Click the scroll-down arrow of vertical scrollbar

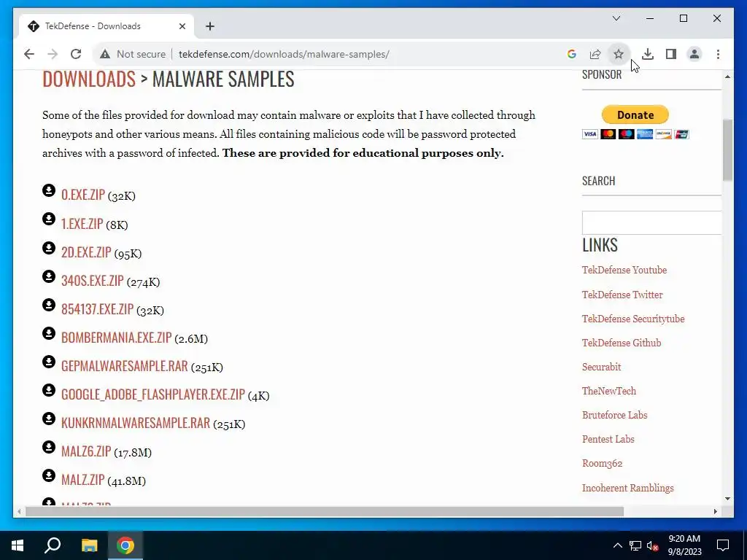[x=727, y=499]
